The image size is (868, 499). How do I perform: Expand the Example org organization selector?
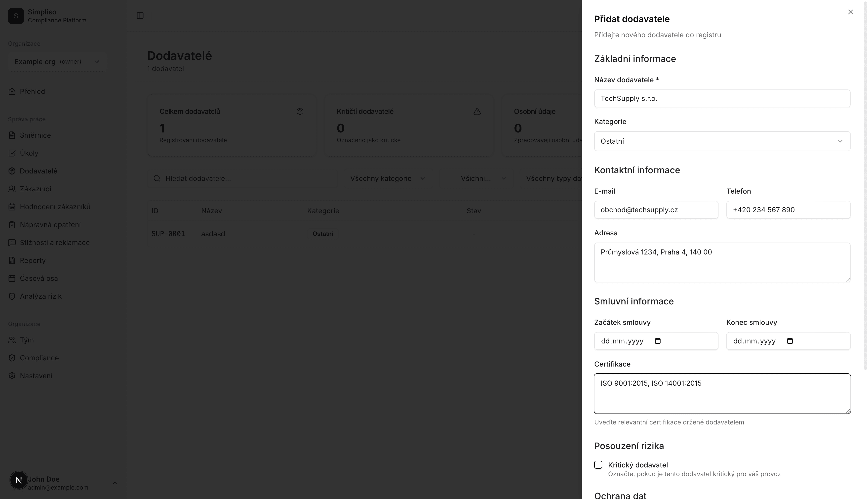(x=57, y=62)
